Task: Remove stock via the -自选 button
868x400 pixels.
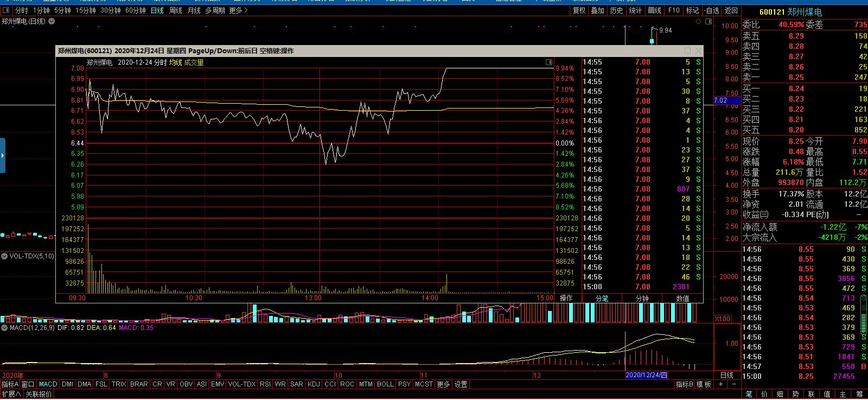Action: [711, 10]
